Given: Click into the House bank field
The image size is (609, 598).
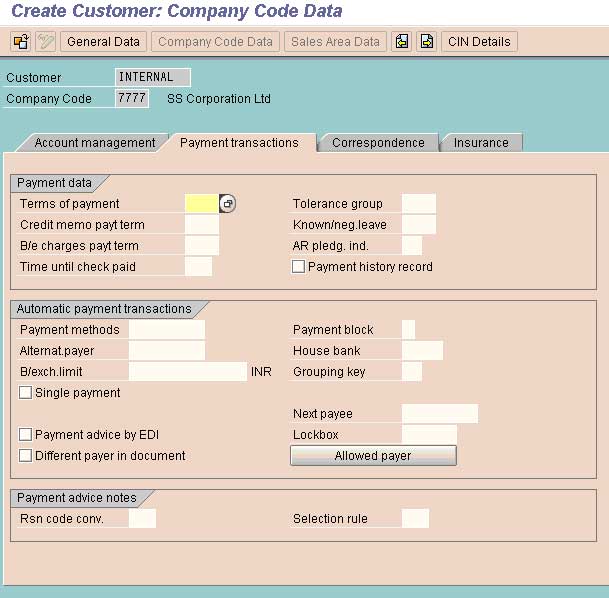Looking at the screenshot, I should pos(421,351).
